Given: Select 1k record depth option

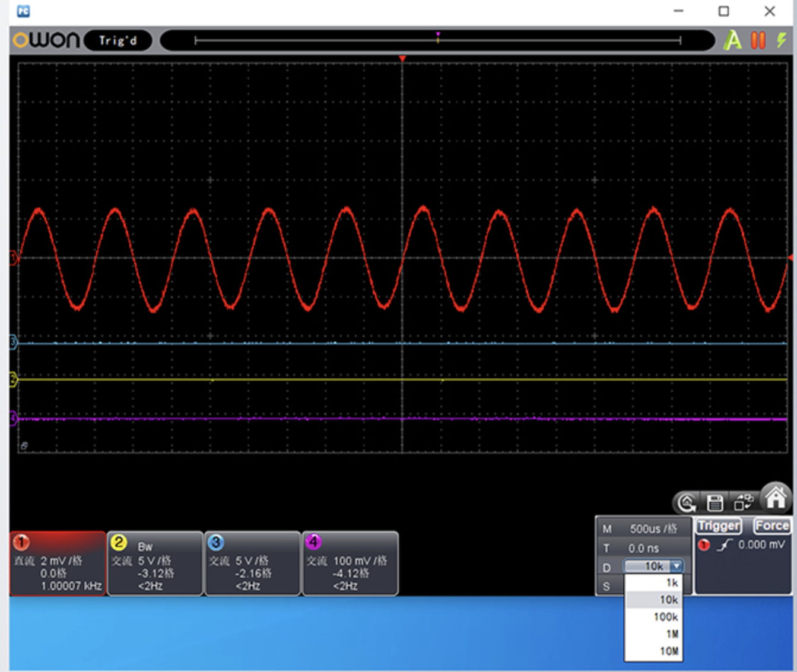Looking at the screenshot, I should [654, 582].
